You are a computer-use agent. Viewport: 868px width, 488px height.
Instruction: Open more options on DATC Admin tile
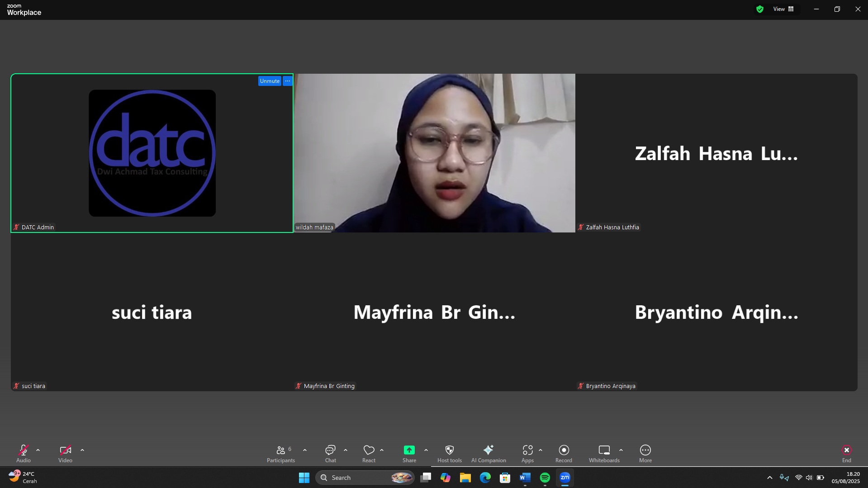[x=288, y=81]
